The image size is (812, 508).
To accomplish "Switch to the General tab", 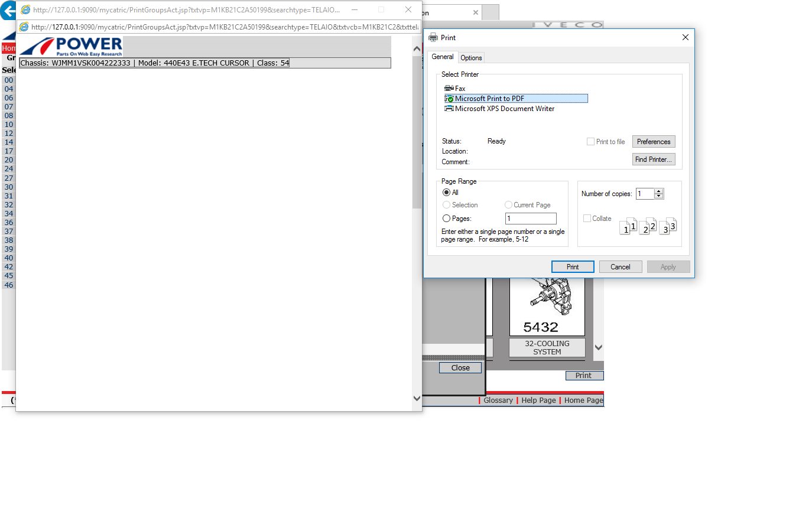I will pos(442,57).
